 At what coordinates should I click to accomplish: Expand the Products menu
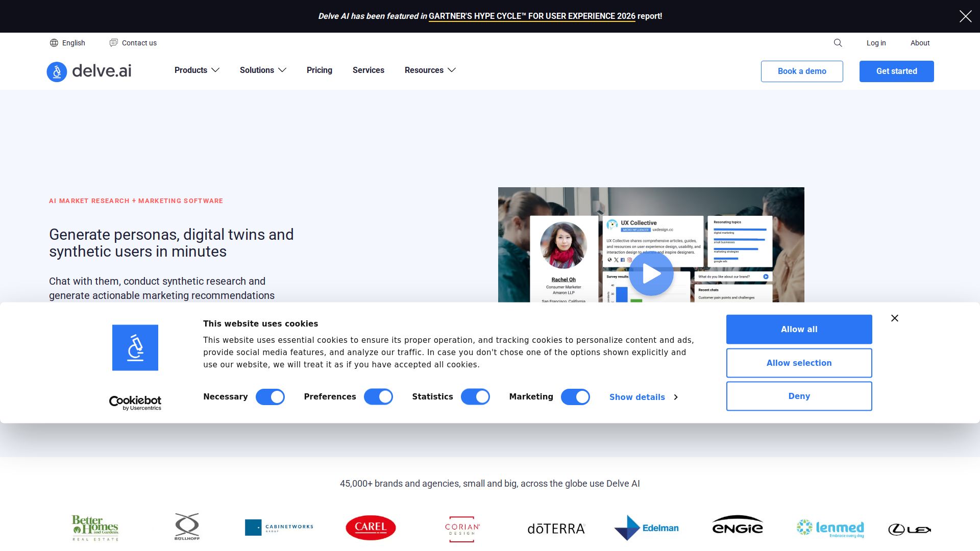197,70
